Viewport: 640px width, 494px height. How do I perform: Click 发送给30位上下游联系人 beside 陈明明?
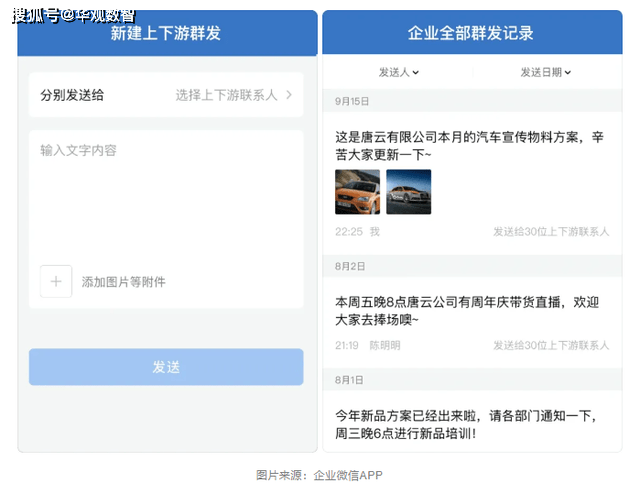click(550, 345)
